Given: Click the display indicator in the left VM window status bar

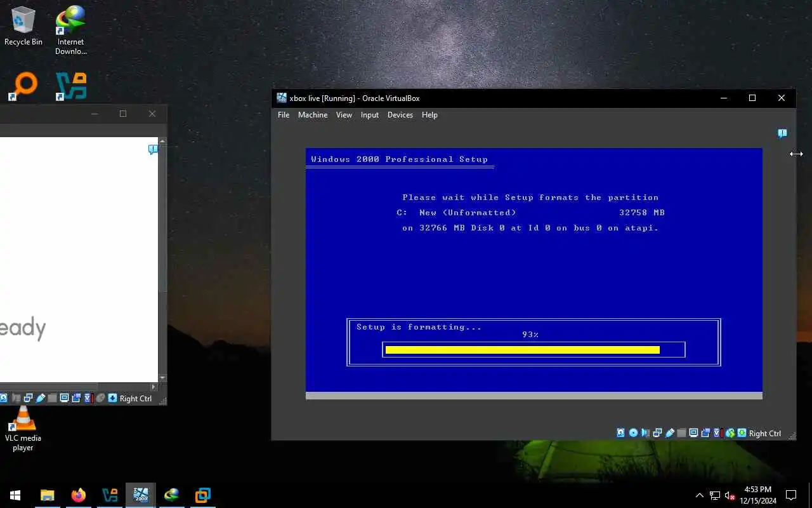Looking at the screenshot, I should tap(64, 398).
